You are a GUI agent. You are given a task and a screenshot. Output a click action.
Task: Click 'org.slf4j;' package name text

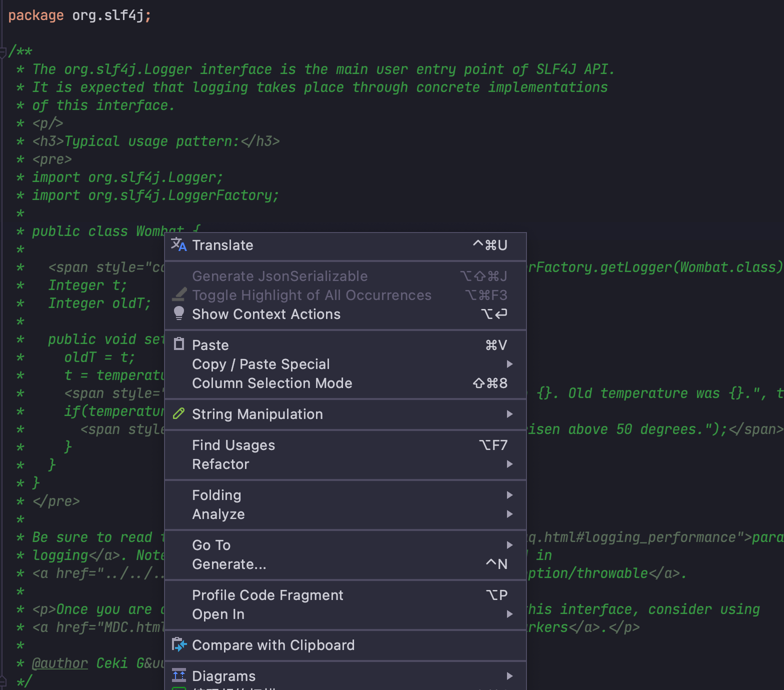coord(111,15)
